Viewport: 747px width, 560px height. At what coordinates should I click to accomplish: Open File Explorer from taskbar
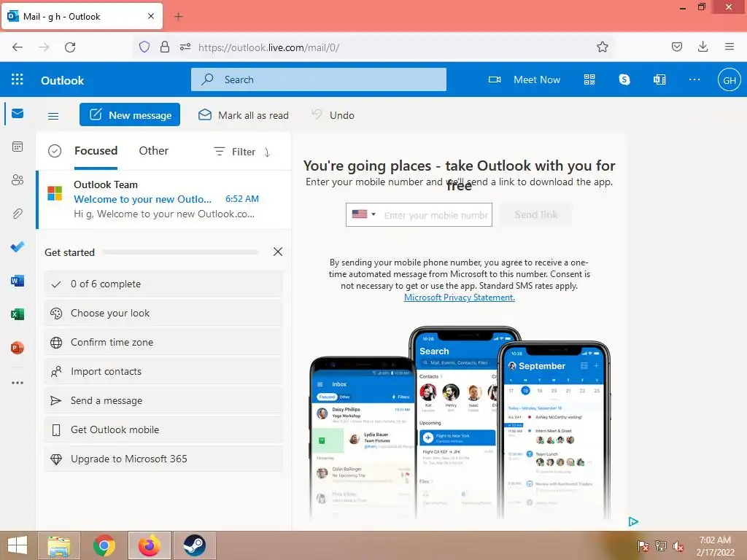pos(59,545)
